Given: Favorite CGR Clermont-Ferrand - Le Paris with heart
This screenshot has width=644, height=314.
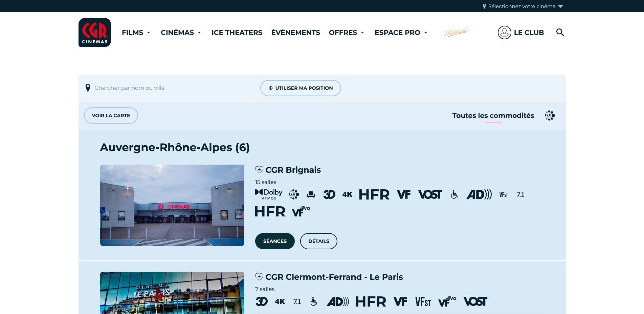Looking at the screenshot, I should 259,277.
